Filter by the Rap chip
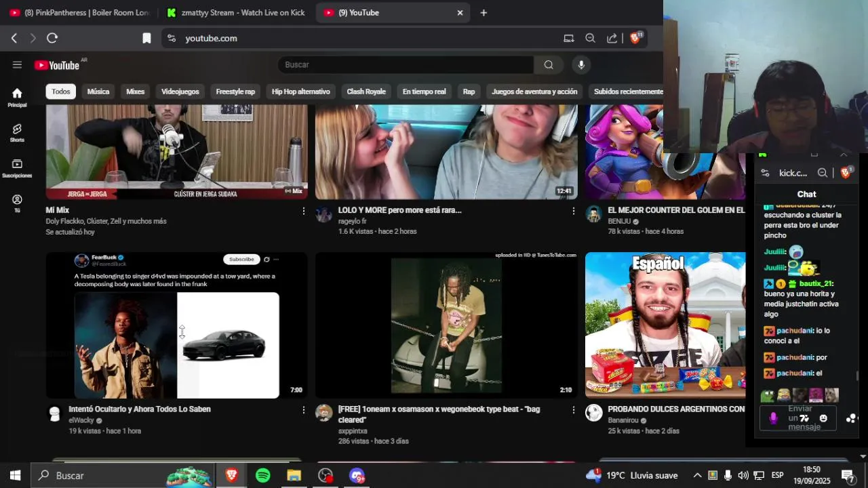Image resolution: width=868 pixels, height=488 pixels. [469, 91]
